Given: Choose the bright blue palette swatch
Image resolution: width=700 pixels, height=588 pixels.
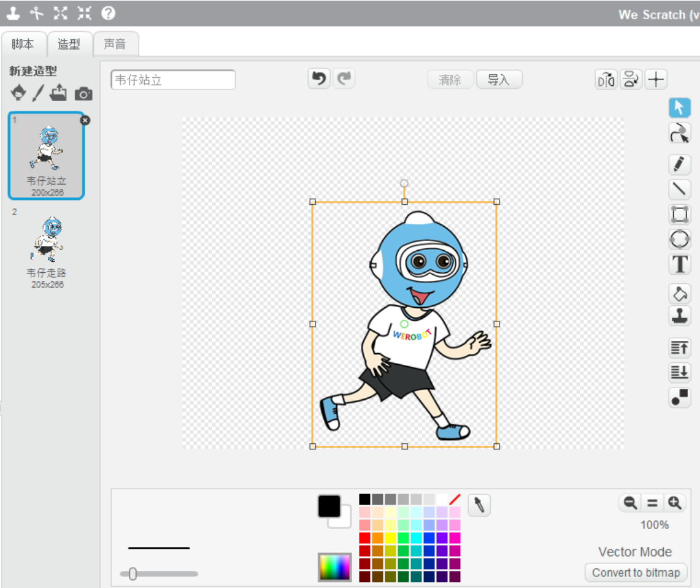Looking at the screenshot, I should pyautogui.click(x=429, y=538).
